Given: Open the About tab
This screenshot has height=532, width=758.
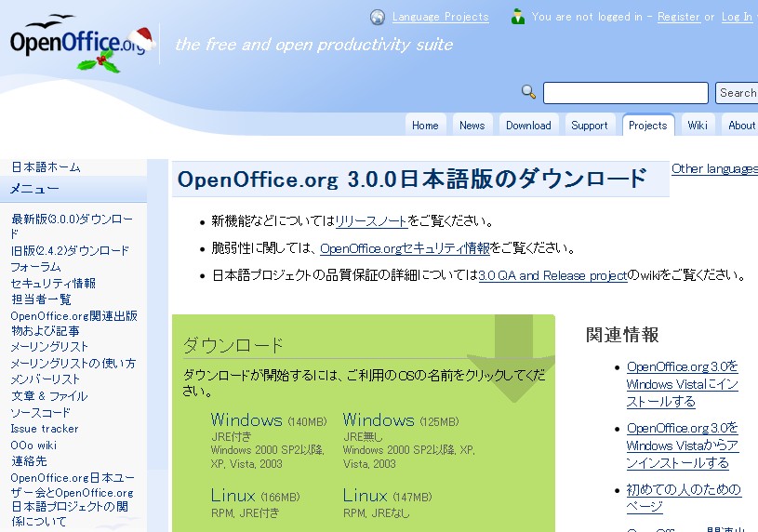Looking at the screenshot, I should pos(741,126).
